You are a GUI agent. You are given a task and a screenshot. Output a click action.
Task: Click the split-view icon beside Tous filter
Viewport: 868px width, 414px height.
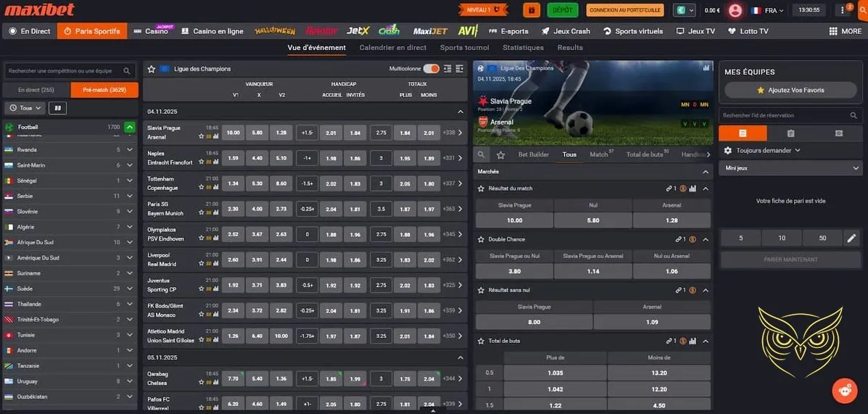pyautogui.click(x=57, y=108)
